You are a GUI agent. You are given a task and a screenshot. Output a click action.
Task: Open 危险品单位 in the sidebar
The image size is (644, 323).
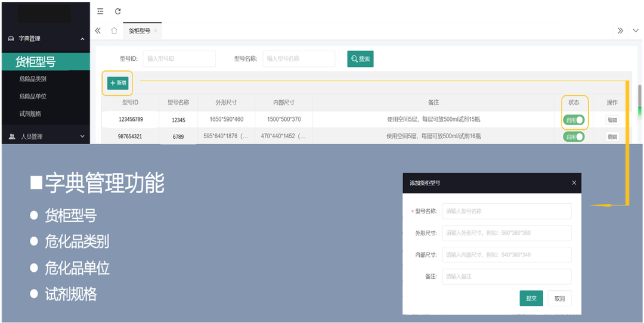(x=32, y=97)
